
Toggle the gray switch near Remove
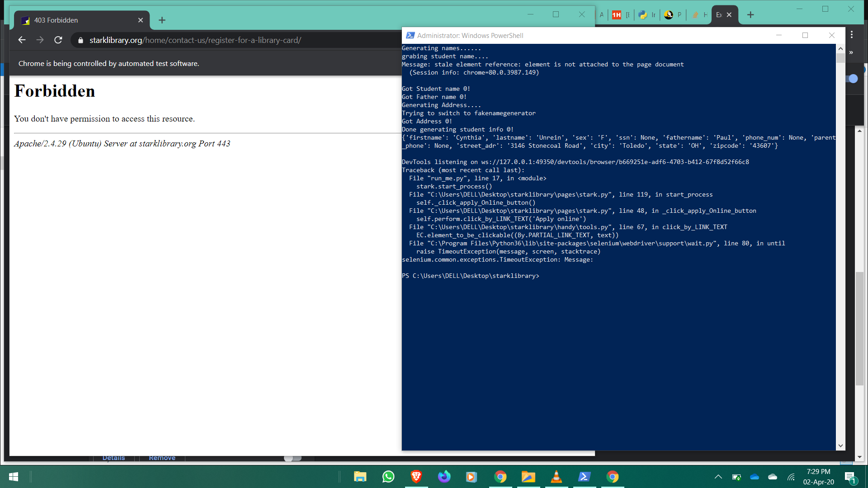292,458
